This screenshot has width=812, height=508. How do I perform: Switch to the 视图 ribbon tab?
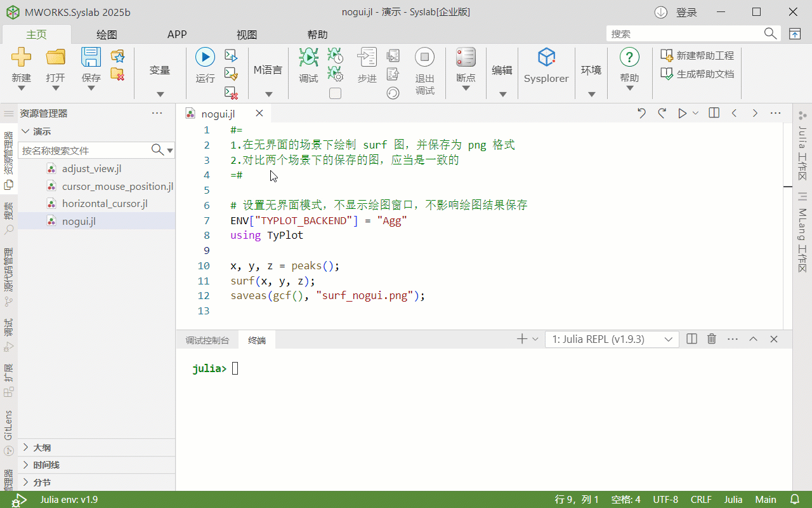coord(247,35)
